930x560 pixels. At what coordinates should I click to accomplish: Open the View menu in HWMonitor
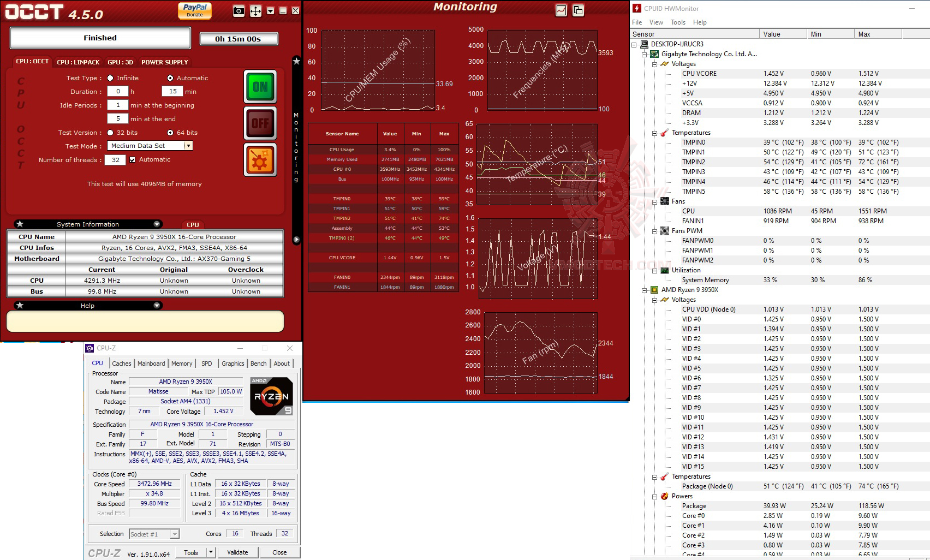coord(656,22)
